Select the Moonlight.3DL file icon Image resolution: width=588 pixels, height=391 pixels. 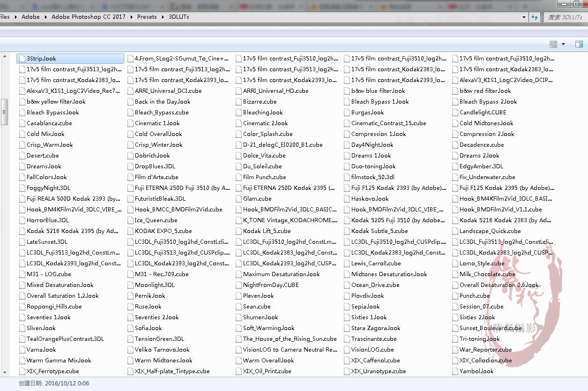(x=131, y=285)
